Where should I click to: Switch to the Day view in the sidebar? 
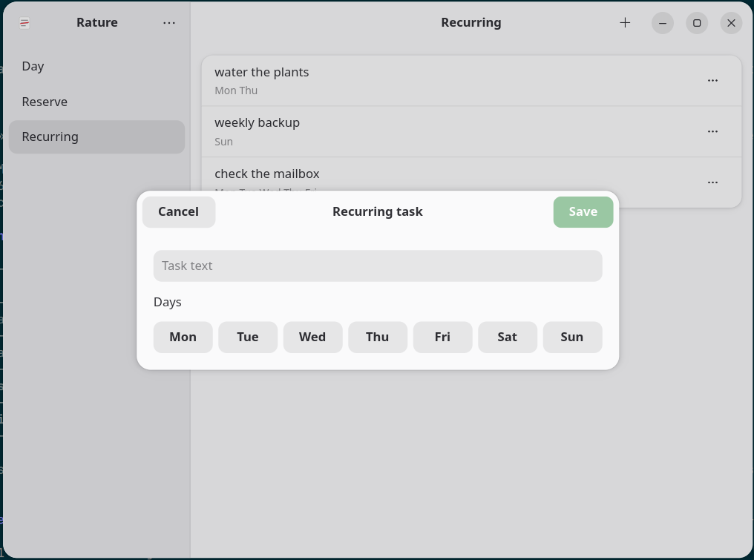click(x=96, y=66)
